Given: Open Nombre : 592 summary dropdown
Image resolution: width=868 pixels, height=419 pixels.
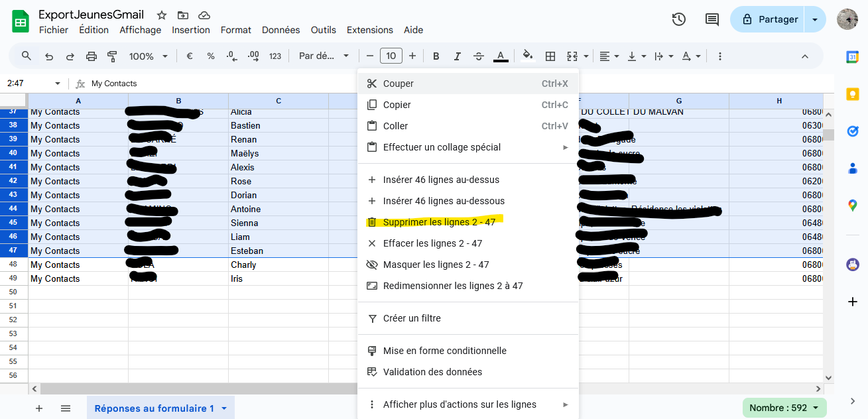Looking at the screenshot, I should (x=784, y=408).
